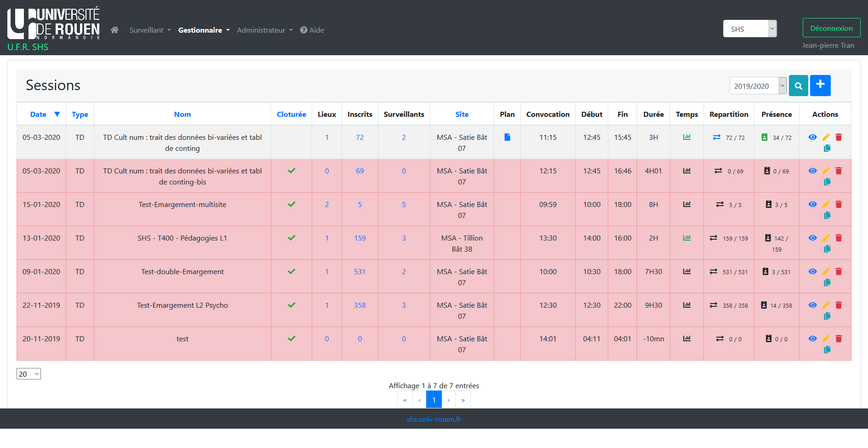Open the Administrateur menu
868x448 pixels.
pos(264,30)
